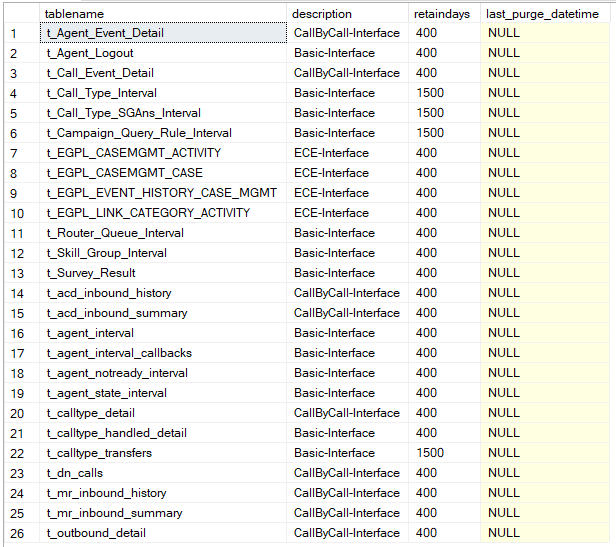Select the t_calltype_detail cell

tap(163, 413)
